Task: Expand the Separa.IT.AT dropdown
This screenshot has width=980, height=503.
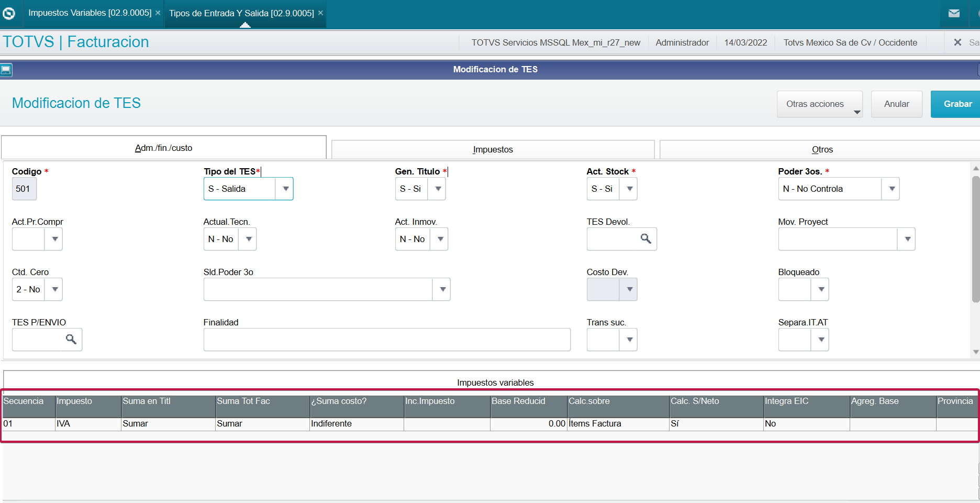Action: [821, 340]
